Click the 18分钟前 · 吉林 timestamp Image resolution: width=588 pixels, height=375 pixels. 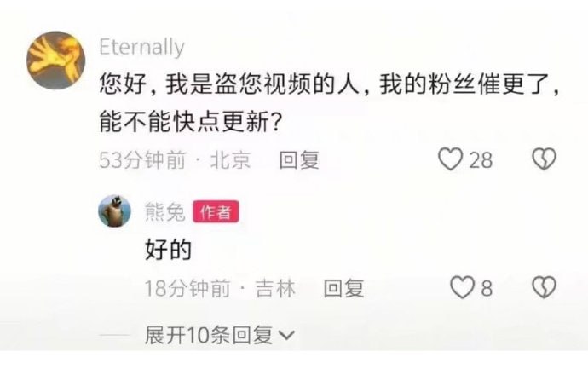coord(220,288)
